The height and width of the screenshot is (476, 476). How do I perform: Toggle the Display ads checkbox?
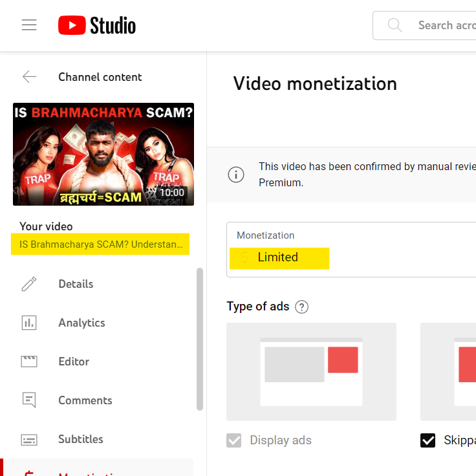point(233,440)
